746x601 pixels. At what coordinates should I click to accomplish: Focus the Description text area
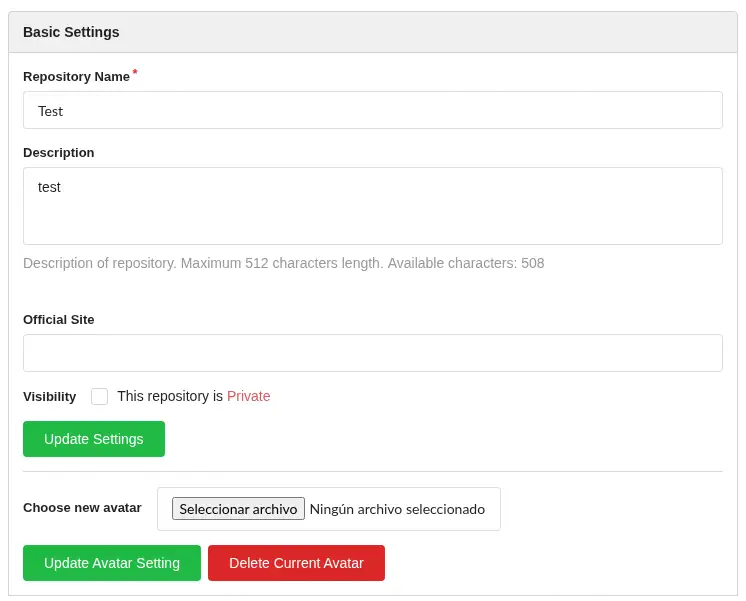(372, 206)
